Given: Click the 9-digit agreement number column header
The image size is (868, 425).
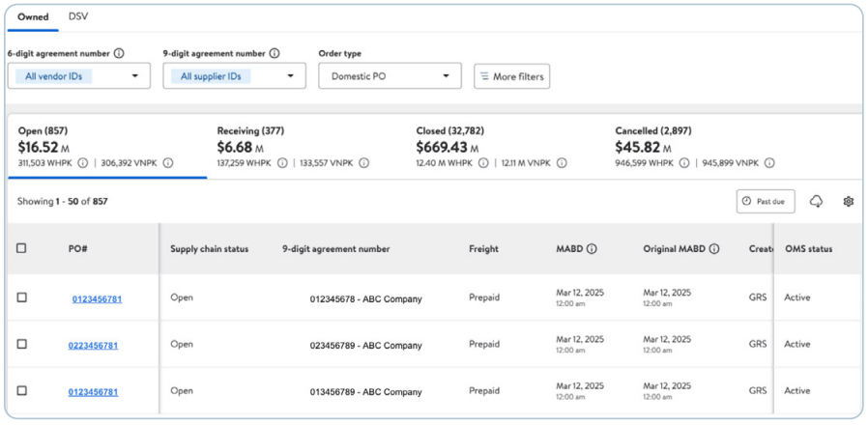Looking at the screenshot, I should (336, 249).
